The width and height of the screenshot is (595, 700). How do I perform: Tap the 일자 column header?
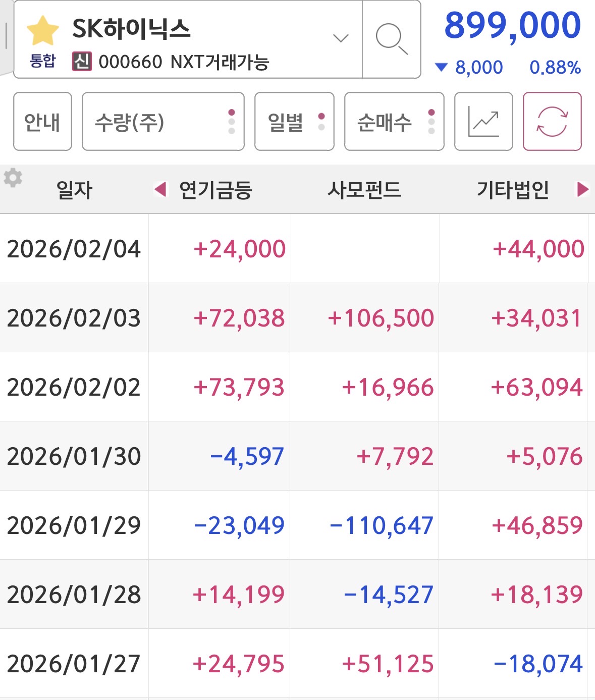(74, 190)
